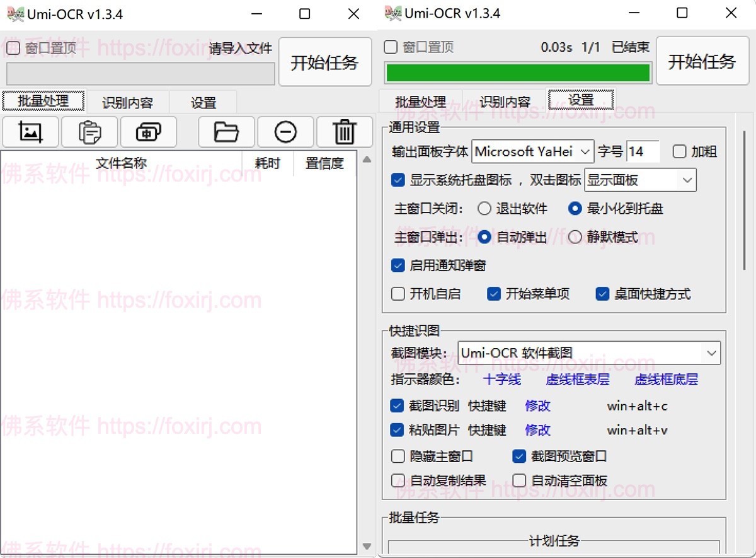
Task: Click the Umi-OCR app icon in right title bar
Action: (392, 13)
